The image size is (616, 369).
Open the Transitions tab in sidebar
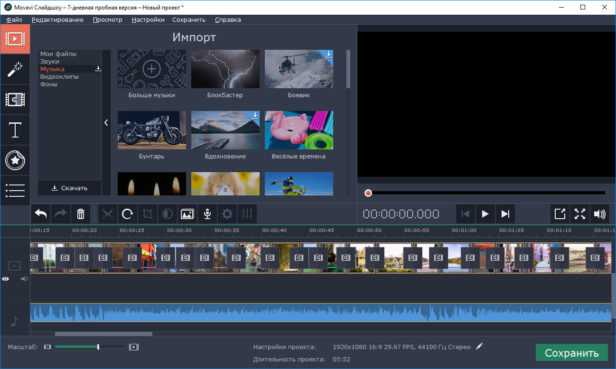pyautogui.click(x=15, y=100)
